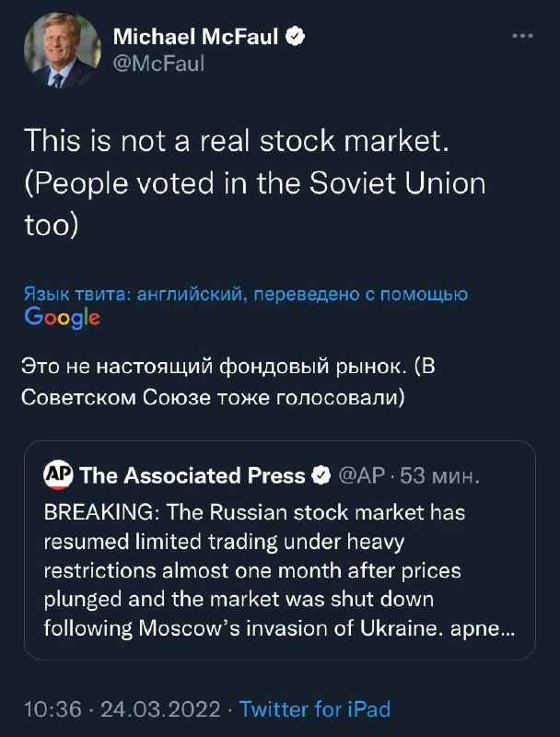This screenshot has width=560, height=737.
Task: Open the @McFaul handle link
Action: [158, 64]
